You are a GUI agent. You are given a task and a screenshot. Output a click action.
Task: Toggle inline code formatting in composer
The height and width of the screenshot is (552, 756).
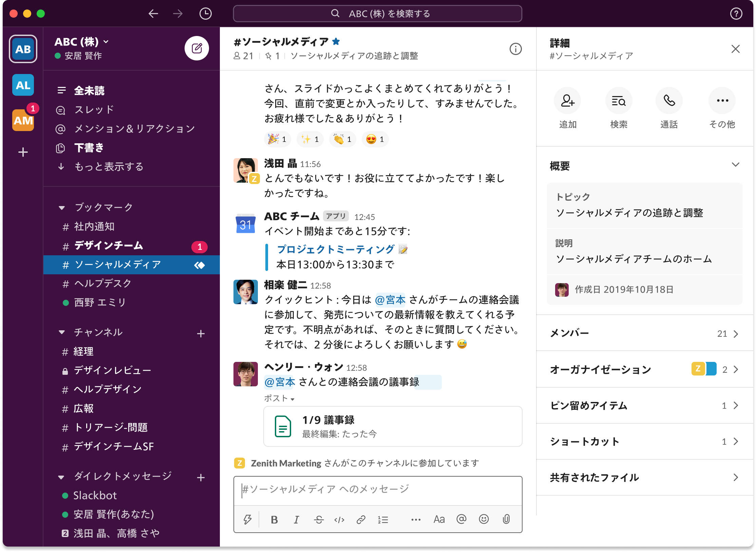[x=339, y=519]
